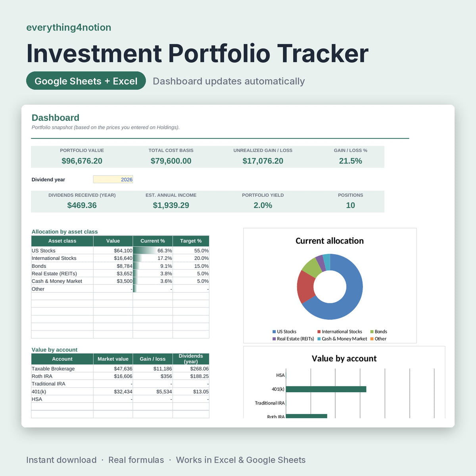Click the Total Cost Basis value $79,600.00
476x476 pixels.
pyautogui.click(x=171, y=161)
